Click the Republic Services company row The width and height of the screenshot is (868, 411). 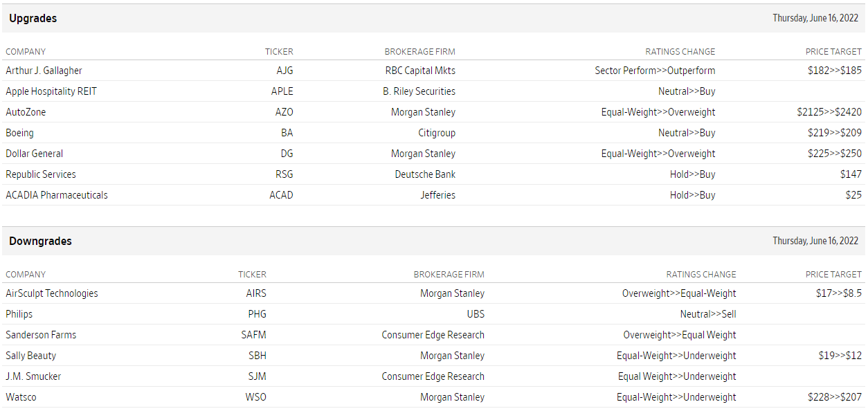point(41,174)
